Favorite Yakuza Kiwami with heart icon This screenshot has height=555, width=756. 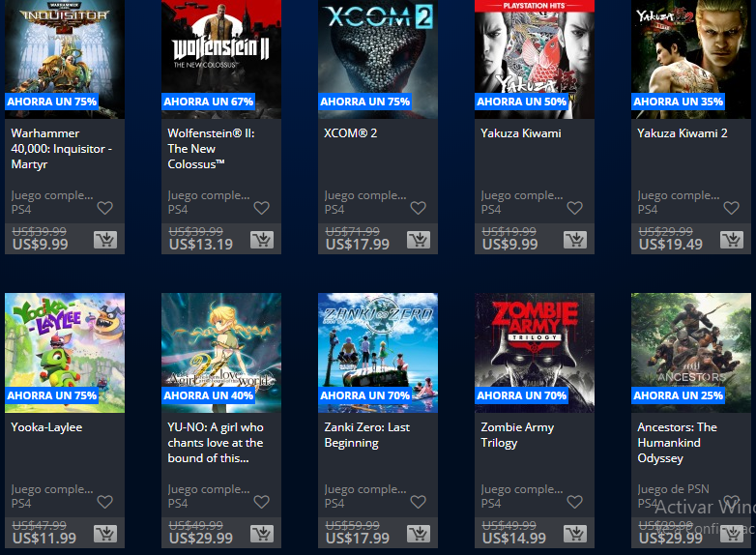pyautogui.click(x=574, y=208)
